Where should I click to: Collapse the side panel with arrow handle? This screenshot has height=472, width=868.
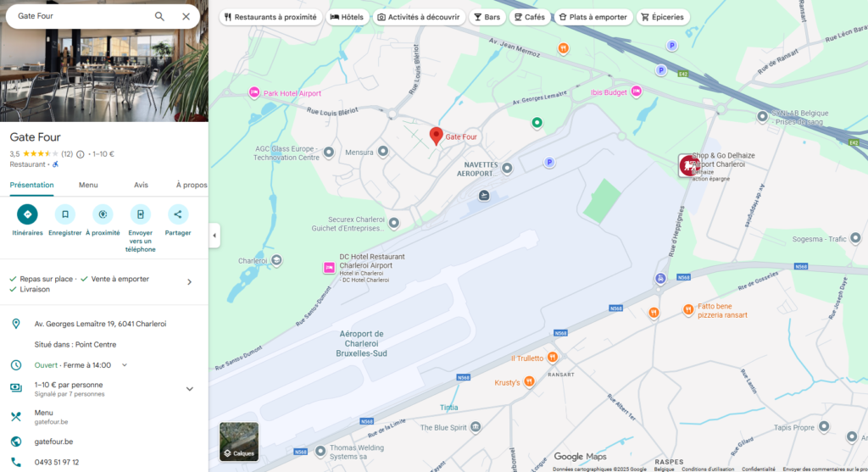(214, 236)
